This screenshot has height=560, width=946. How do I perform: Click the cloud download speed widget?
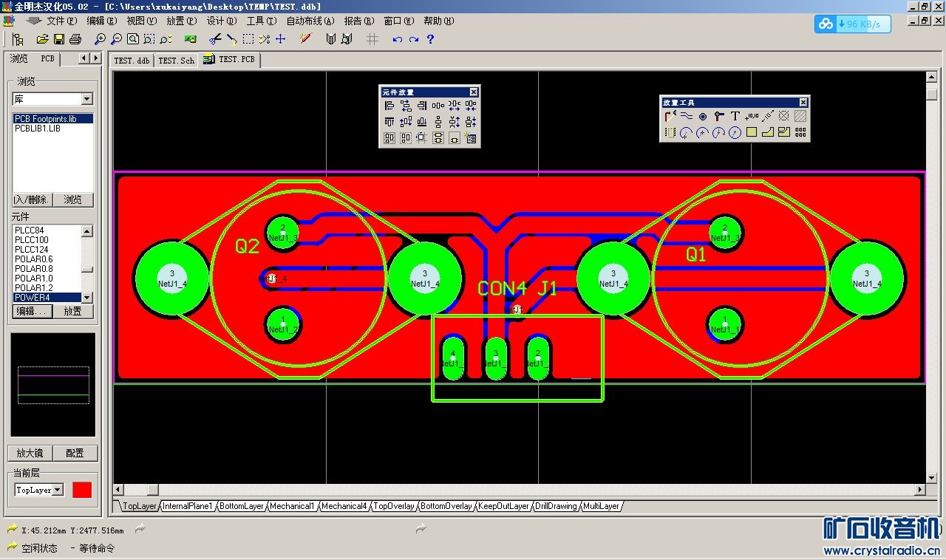(x=853, y=24)
